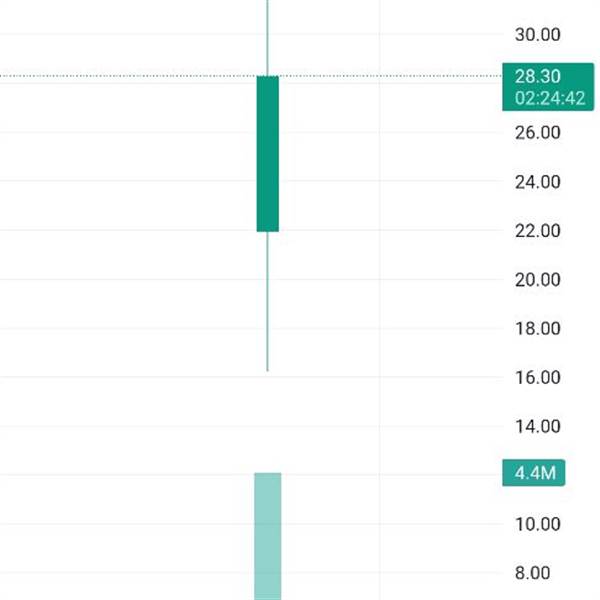Click the 02:24:42 countdown timer
The image size is (600, 600).
(550, 98)
